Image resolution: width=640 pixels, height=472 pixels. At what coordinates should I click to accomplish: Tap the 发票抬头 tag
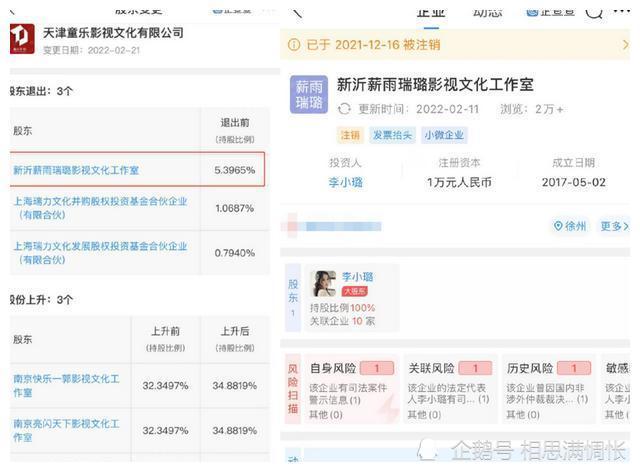392,135
